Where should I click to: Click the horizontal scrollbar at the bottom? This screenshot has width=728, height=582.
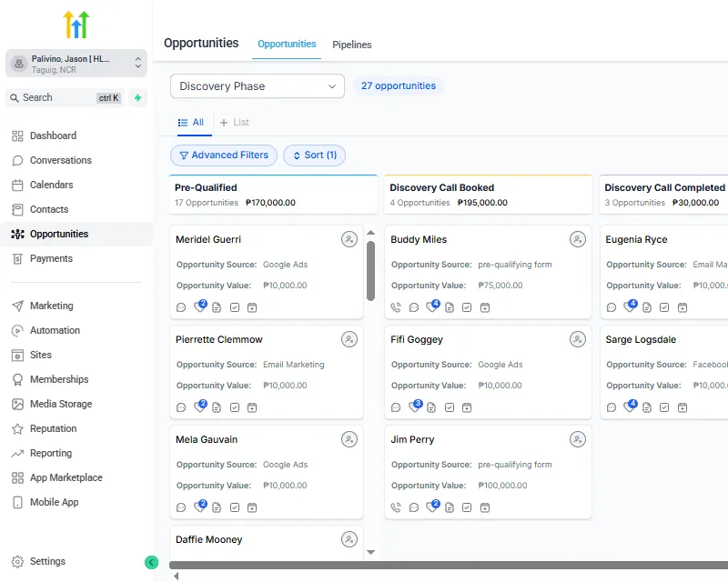tap(449, 566)
